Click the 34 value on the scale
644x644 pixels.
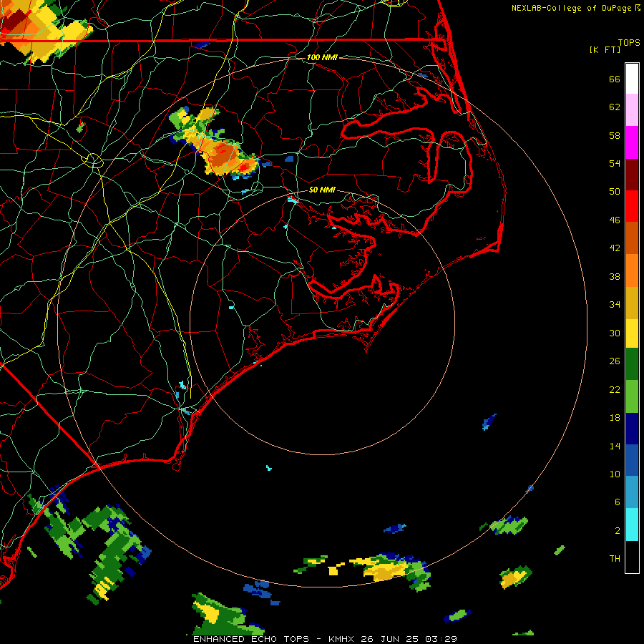615,305
